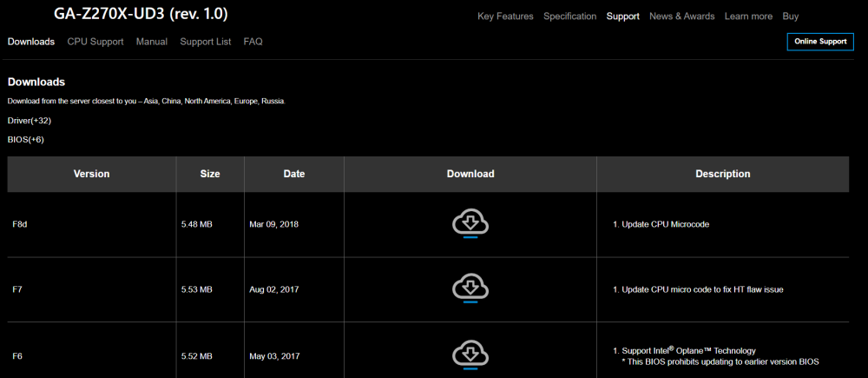Click the Online Support button
This screenshot has height=378, width=868.
(819, 42)
